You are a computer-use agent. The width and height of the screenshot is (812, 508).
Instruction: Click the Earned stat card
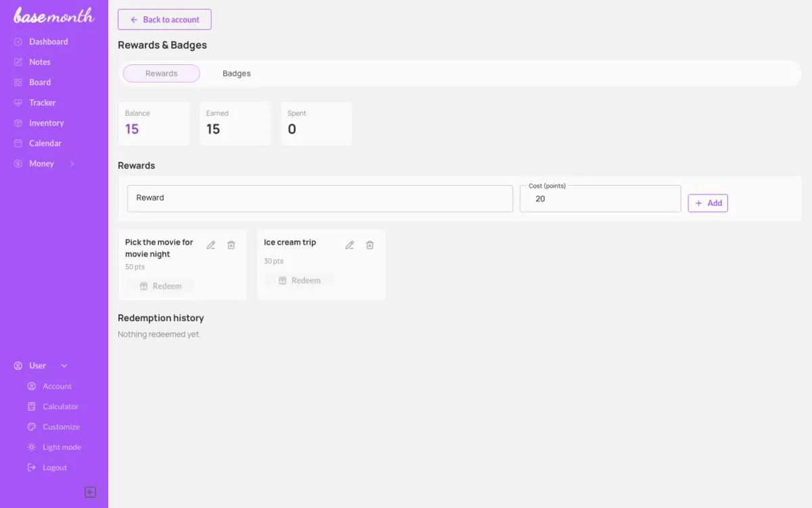click(235, 123)
